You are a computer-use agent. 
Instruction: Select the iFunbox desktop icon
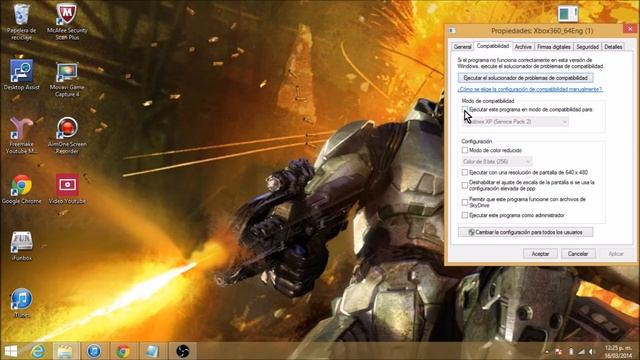click(22, 246)
